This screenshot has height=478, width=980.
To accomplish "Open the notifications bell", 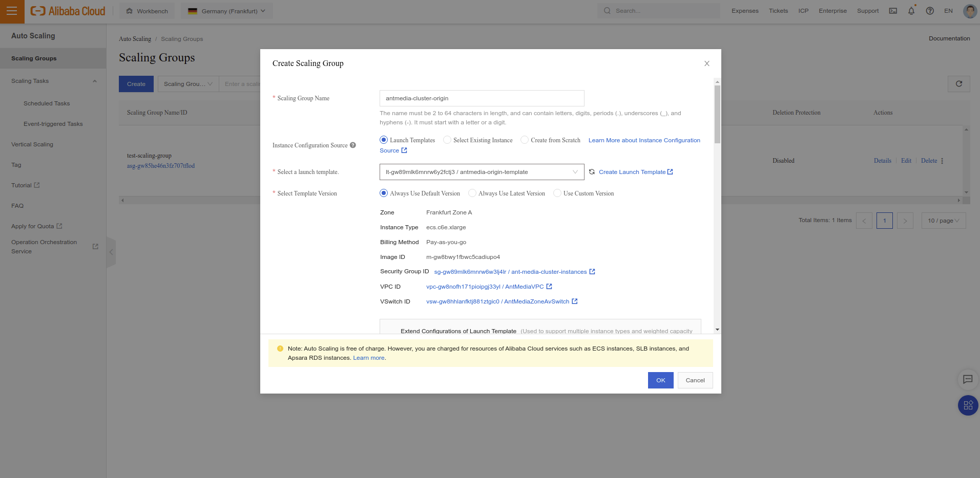I will (911, 11).
